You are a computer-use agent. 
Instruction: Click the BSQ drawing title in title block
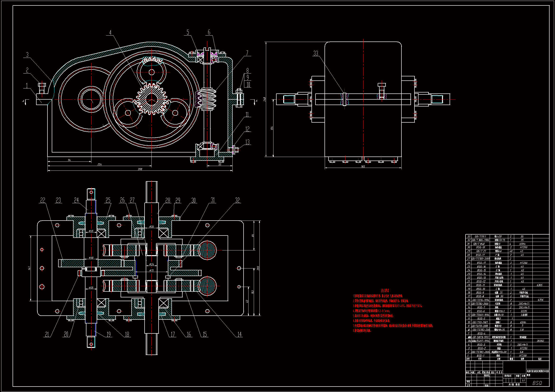[537, 383]
